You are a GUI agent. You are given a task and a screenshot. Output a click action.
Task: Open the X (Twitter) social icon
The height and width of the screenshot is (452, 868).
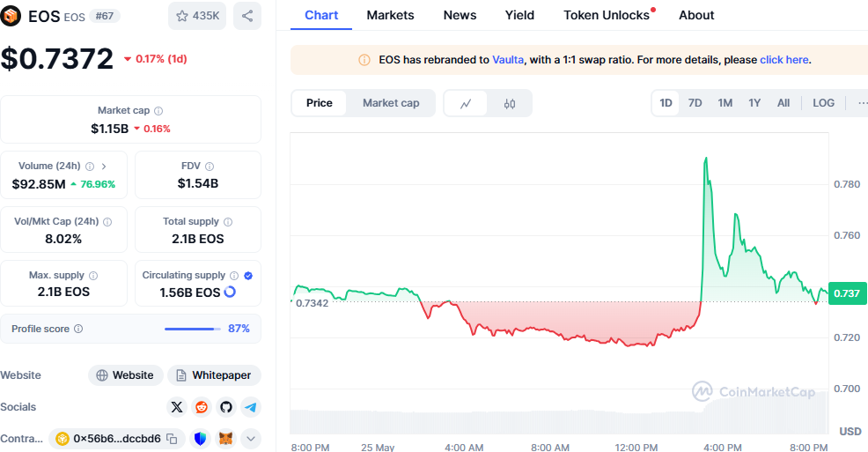pos(177,407)
